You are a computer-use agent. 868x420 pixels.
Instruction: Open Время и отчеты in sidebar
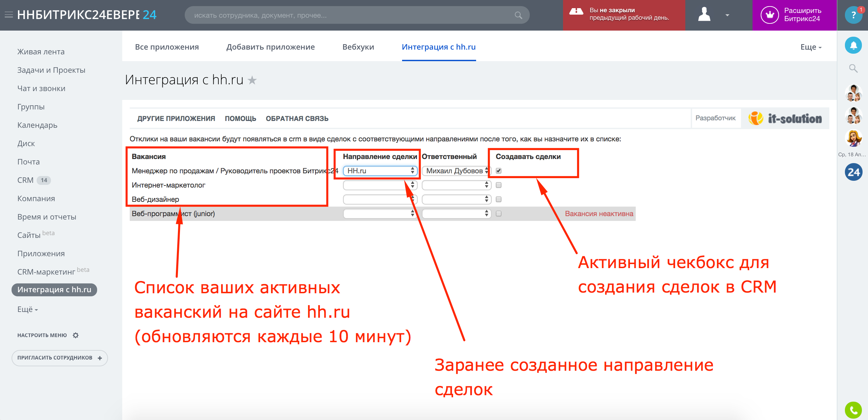pos(47,217)
